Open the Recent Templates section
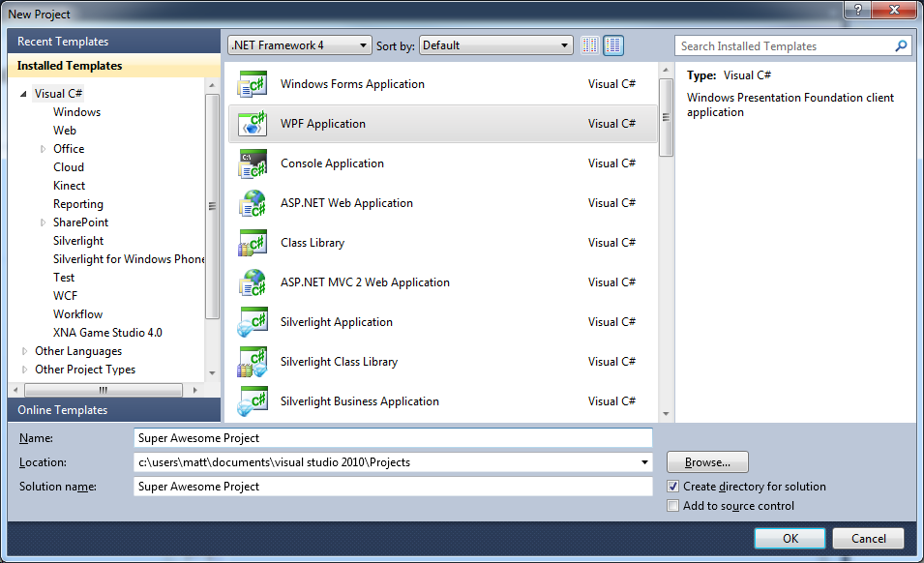This screenshot has width=924, height=563. (114, 42)
